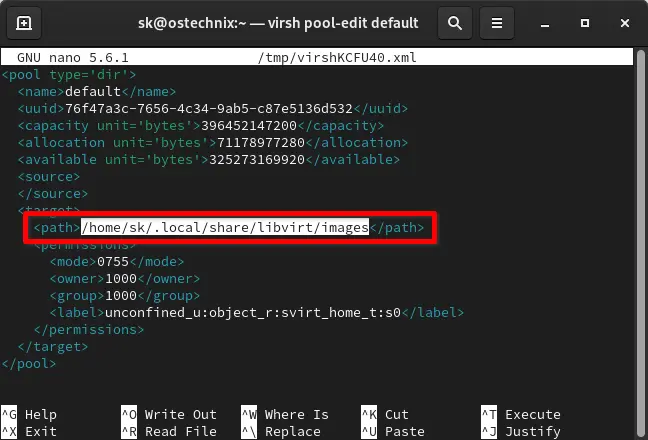The width and height of the screenshot is (648, 440).
Task: Click the pool name value 'default'
Action: pyautogui.click(x=93, y=91)
